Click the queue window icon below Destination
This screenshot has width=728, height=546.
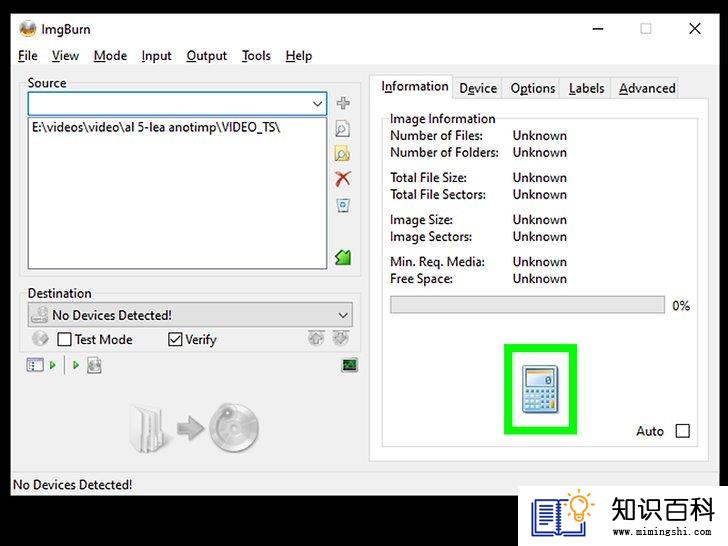point(35,365)
